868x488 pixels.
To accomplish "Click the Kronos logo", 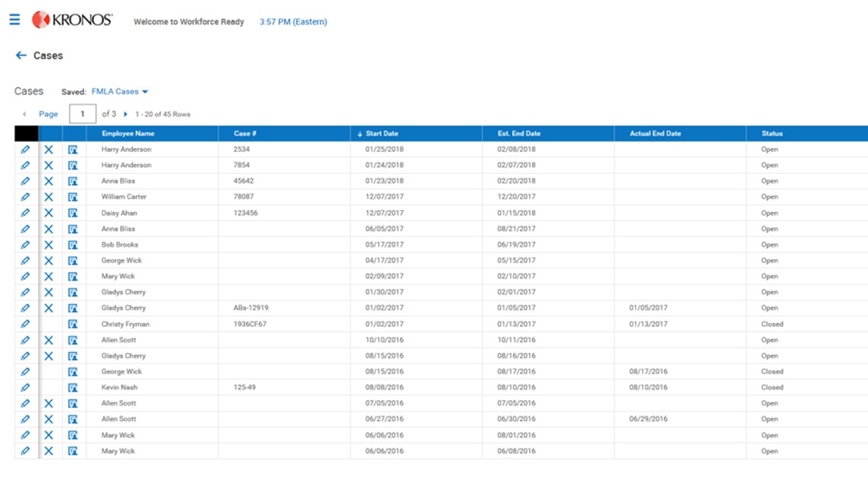I will (x=73, y=20).
